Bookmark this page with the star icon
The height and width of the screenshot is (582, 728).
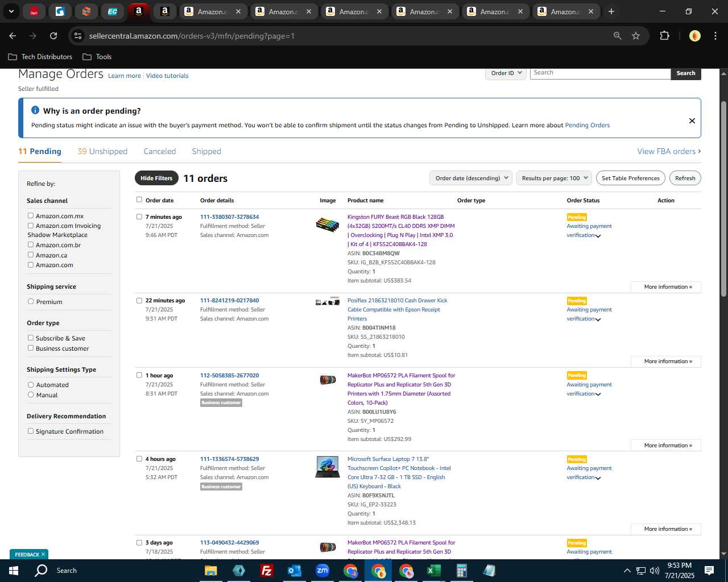tap(636, 36)
